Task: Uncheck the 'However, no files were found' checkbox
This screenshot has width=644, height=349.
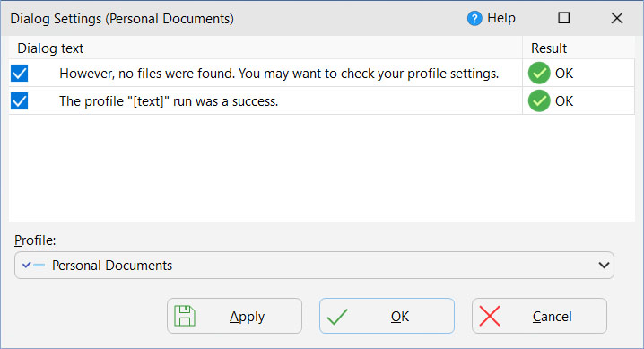Action: (20, 74)
